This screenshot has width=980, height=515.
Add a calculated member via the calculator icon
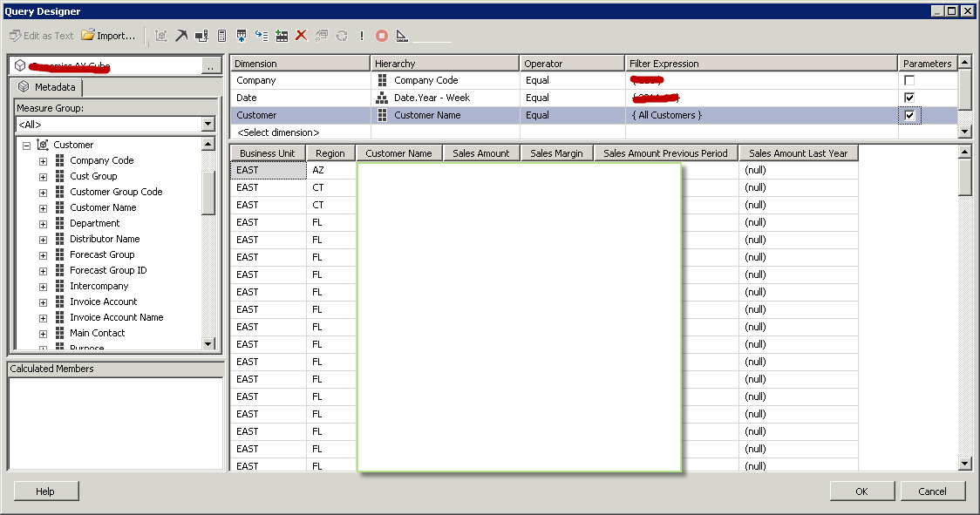pos(221,36)
